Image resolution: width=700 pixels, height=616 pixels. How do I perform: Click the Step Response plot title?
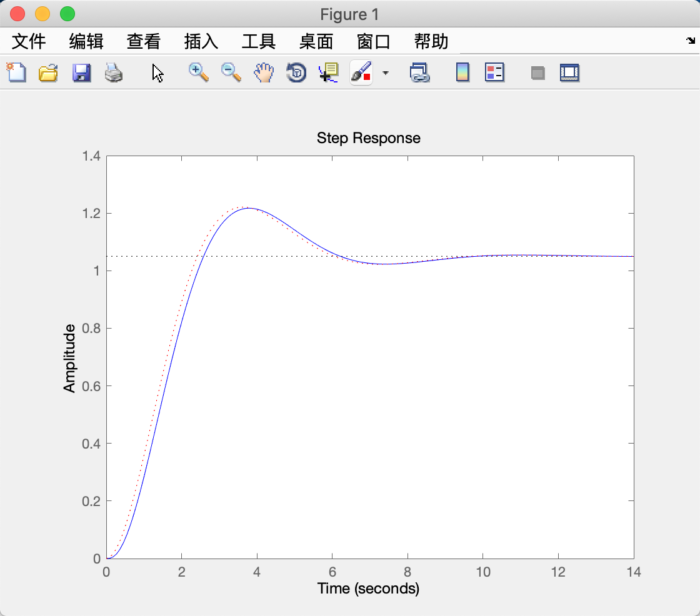point(368,138)
